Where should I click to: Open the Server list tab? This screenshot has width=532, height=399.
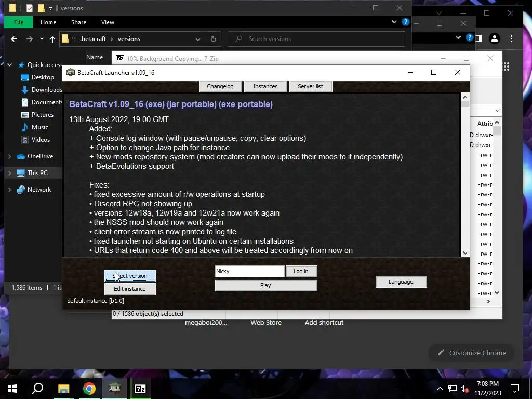point(311,86)
